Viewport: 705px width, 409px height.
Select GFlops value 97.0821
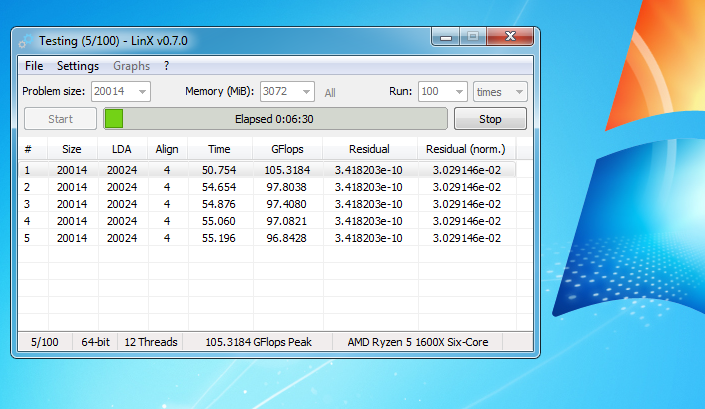[x=286, y=222]
